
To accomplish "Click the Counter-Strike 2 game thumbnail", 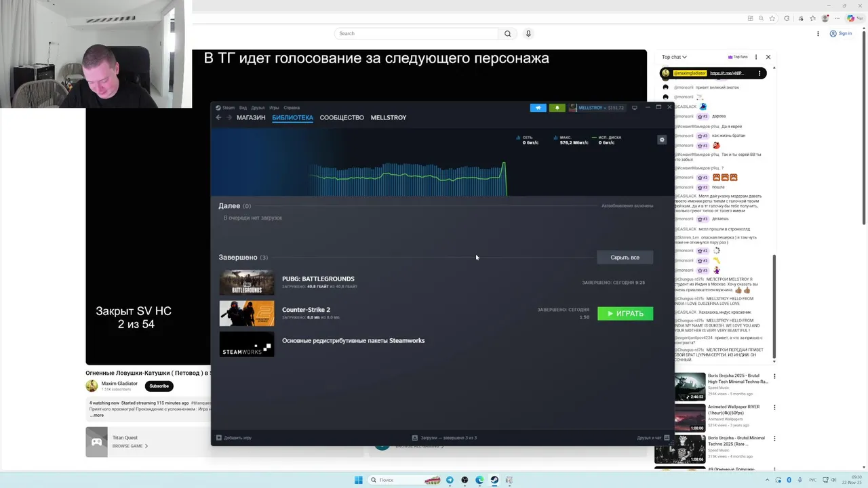I will (x=247, y=313).
